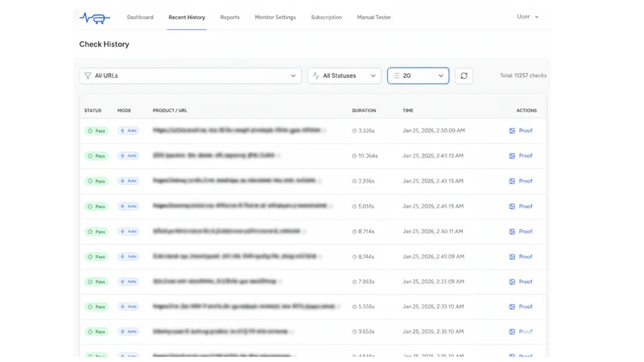The image size is (644, 362).
Task: Open the Manual Tester tab
Action: pyautogui.click(x=374, y=17)
